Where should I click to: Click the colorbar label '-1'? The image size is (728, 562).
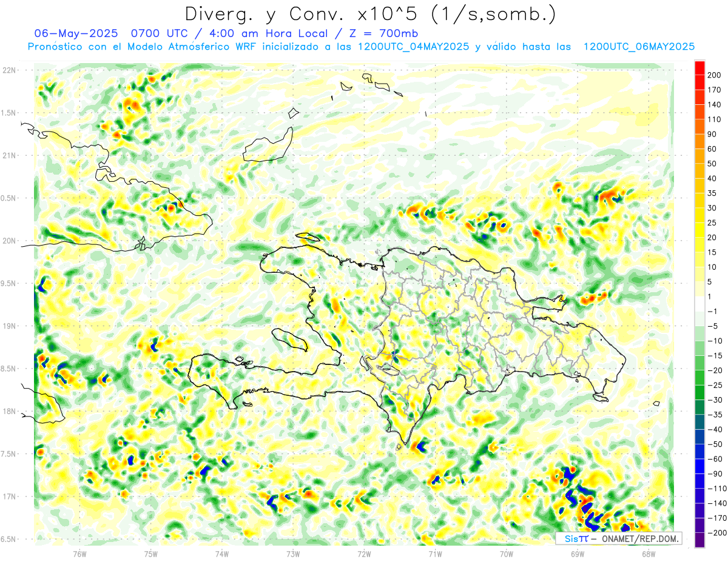click(x=712, y=311)
